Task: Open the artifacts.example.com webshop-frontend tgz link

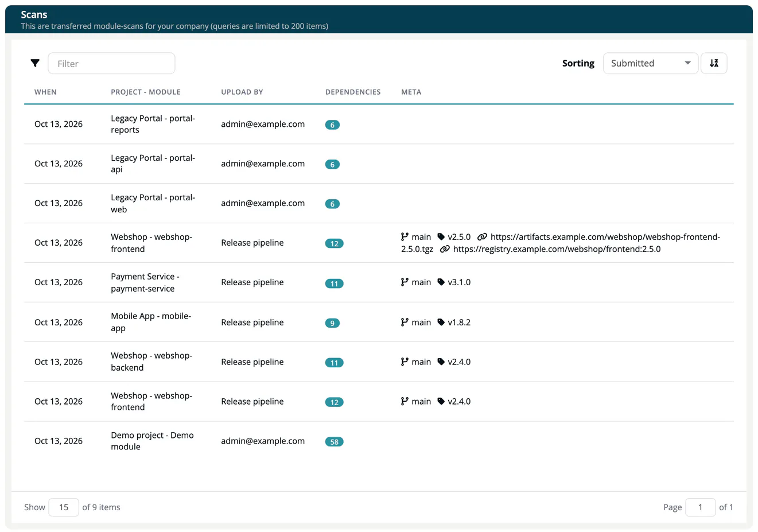Action: coord(561,243)
